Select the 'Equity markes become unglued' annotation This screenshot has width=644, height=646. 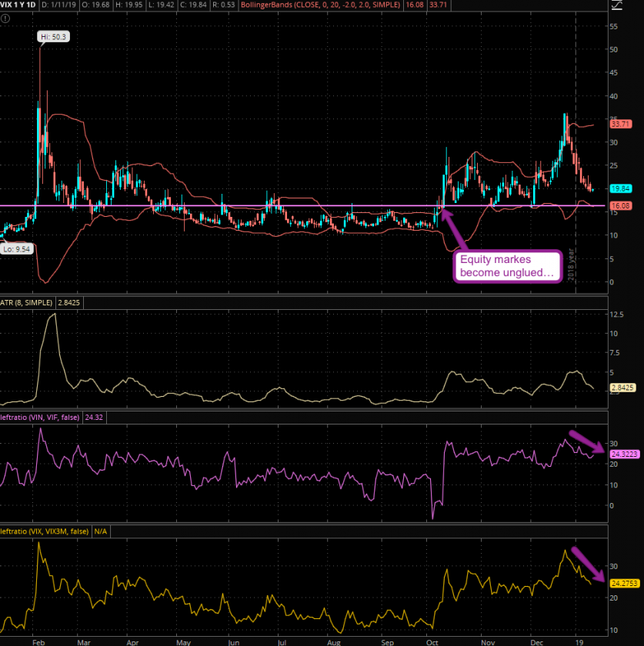click(504, 267)
